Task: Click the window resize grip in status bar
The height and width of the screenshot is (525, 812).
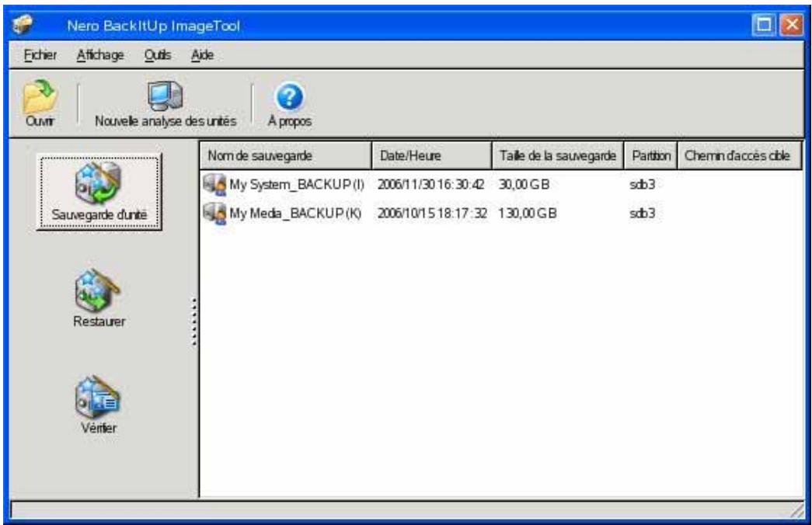Action: coord(796,510)
